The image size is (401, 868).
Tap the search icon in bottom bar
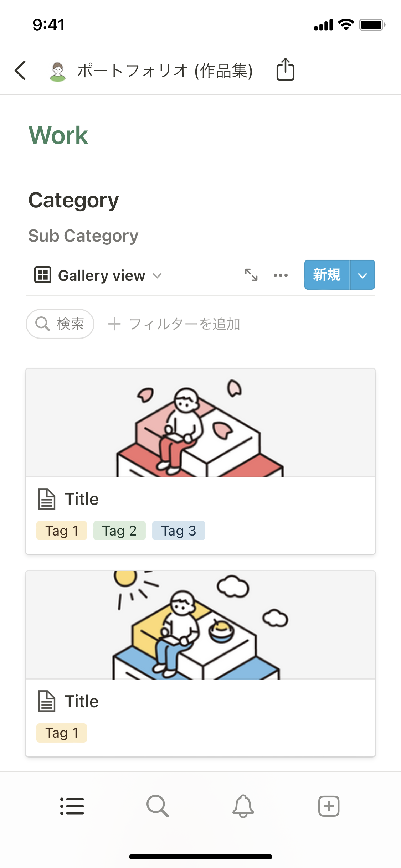pyautogui.click(x=158, y=806)
